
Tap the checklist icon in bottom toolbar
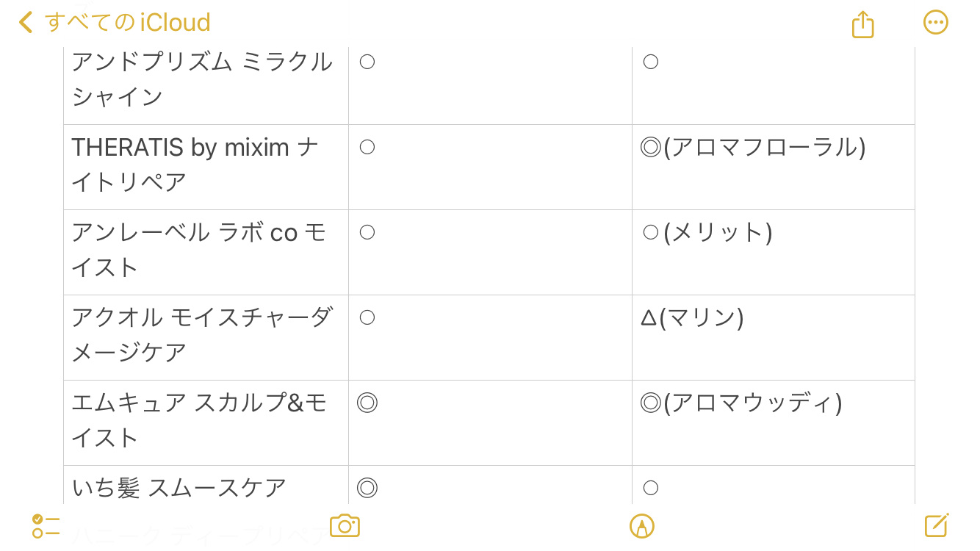pos(46,526)
